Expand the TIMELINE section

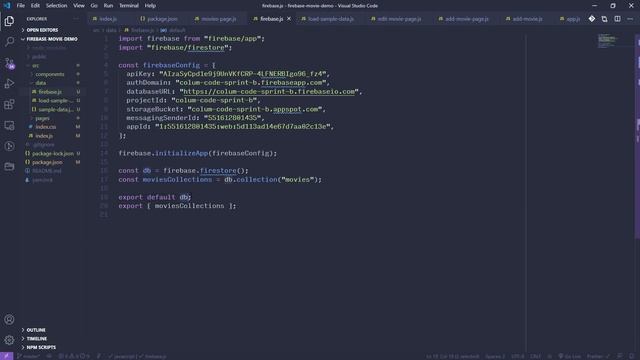[x=36, y=338]
